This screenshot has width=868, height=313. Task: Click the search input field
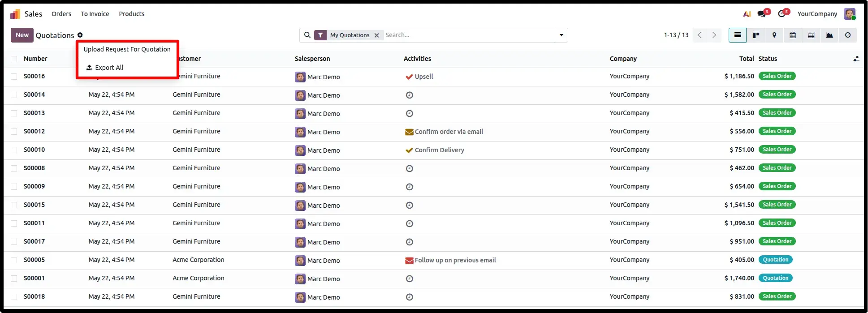pos(469,35)
